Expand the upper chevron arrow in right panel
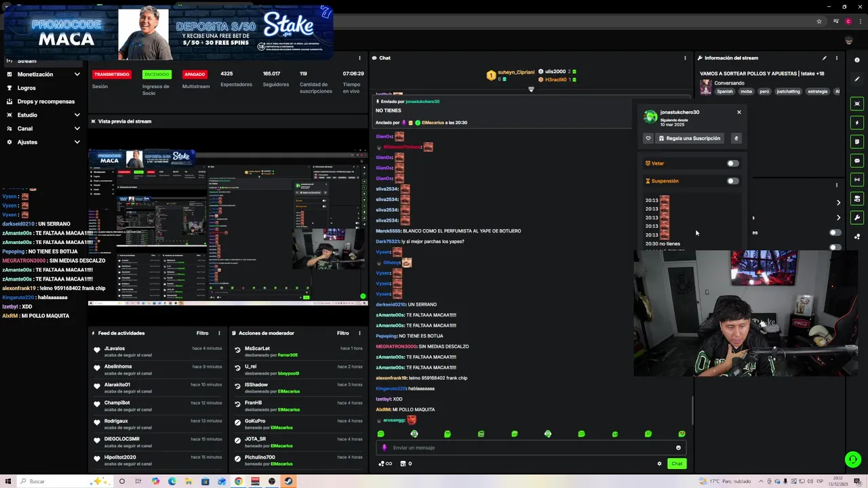The image size is (868, 488). 838,203
